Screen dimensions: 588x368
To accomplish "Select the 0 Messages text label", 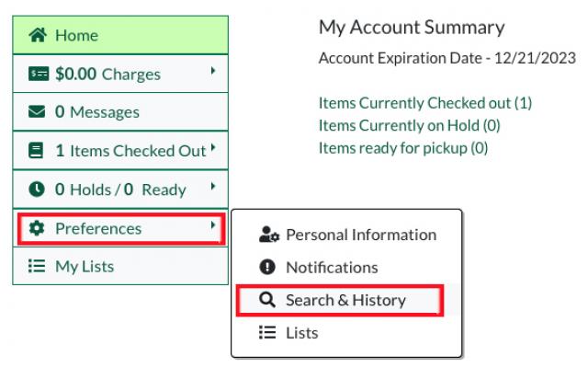I will pos(97,112).
